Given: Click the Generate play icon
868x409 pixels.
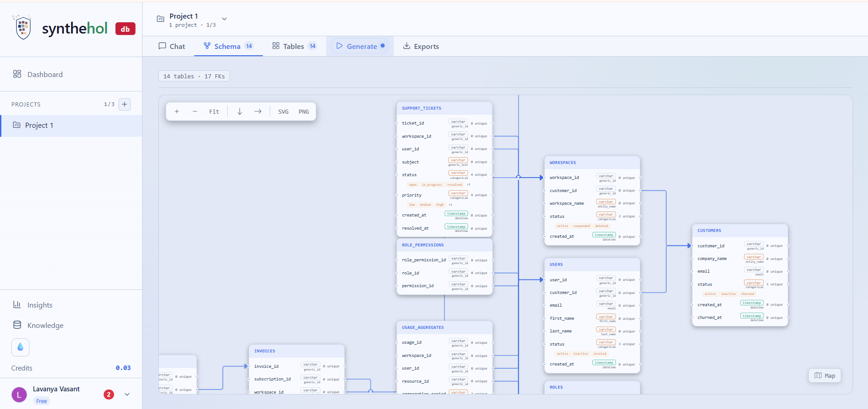Looking at the screenshot, I should click(x=339, y=46).
